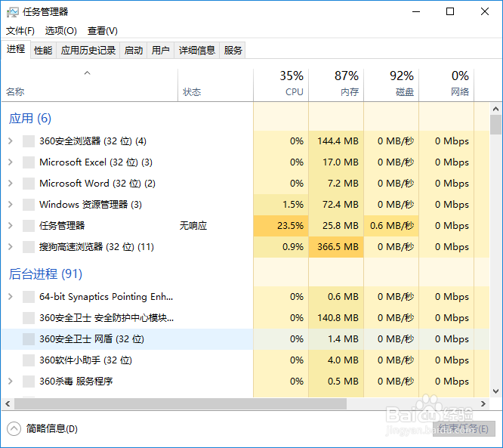The width and height of the screenshot is (503, 448).
Task: Click the 360安全浏览器 process icon
Action: pos(29,141)
